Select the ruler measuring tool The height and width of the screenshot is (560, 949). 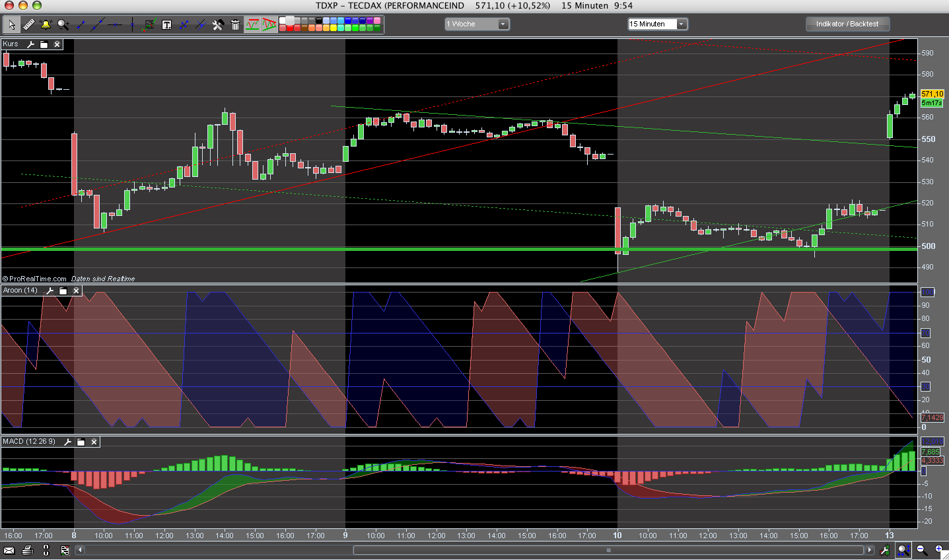click(x=28, y=25)
